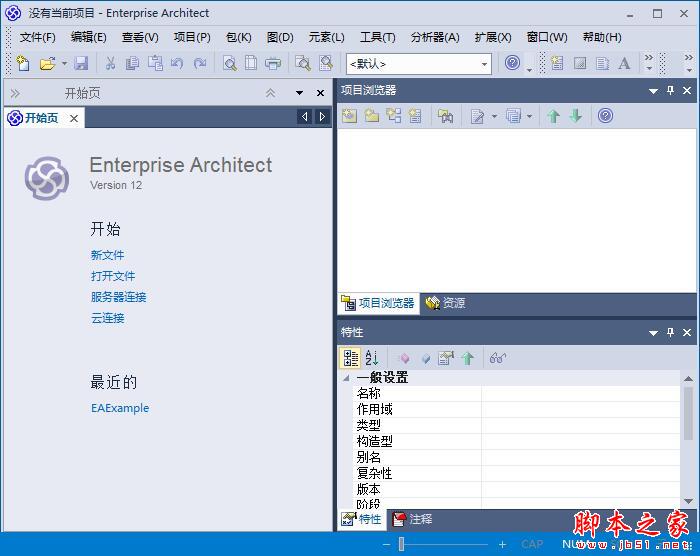The height and width of the screenshot is (556, 700).
Task: Select the 构造型 property row
Action: (x=516, y=441)
